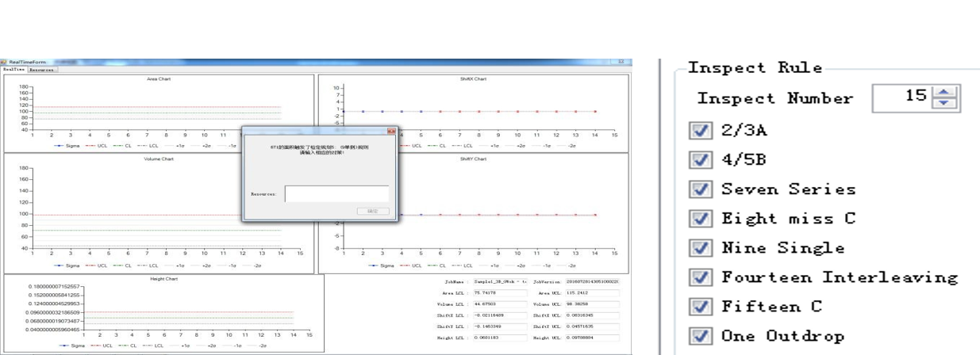This screenshot has width=980, height=355.
Task: Uncheck the One Outdrop rule
Action: [700, 336]
